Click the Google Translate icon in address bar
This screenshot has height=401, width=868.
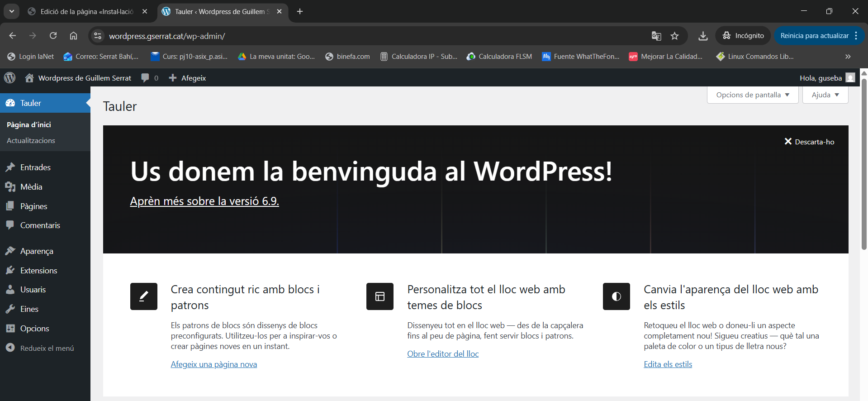pos(656,36)
